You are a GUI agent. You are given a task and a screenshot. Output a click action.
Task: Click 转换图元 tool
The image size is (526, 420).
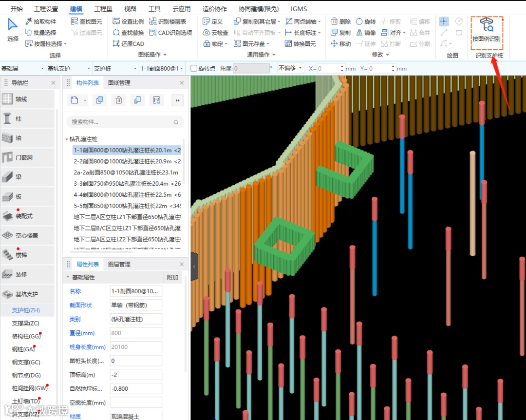tap(301, 44)
